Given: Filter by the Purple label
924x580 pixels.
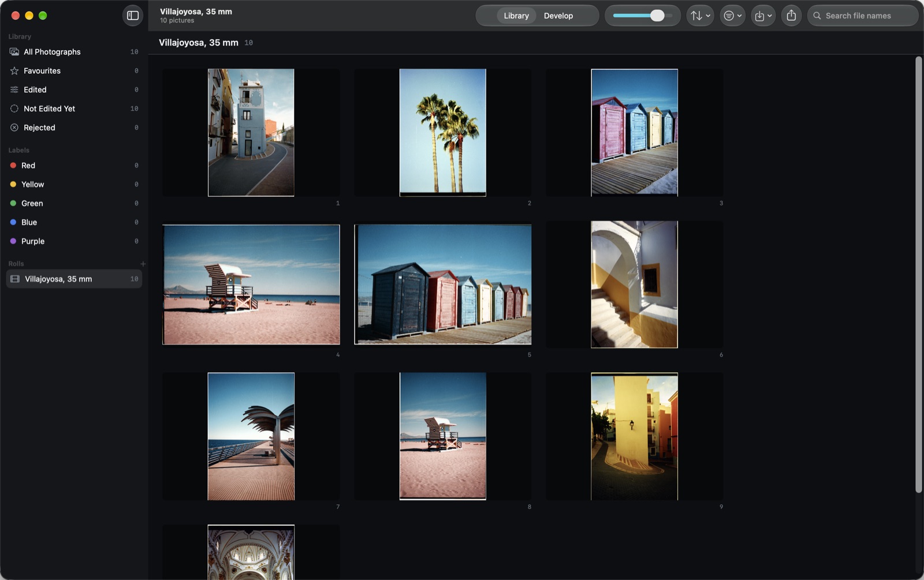Looking at the screenshot, I should pos(74,241).
